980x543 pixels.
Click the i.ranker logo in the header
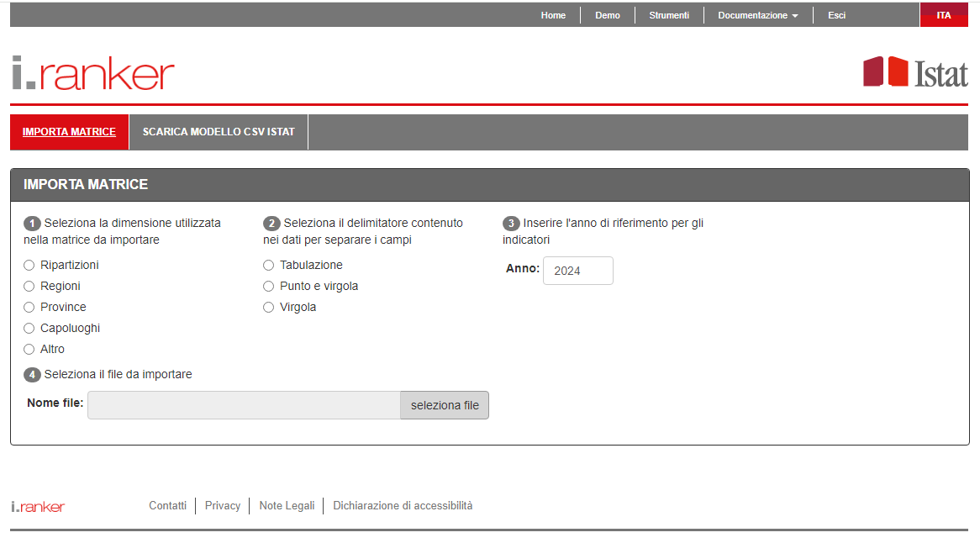pyautogui.click(x=93, y=73)
